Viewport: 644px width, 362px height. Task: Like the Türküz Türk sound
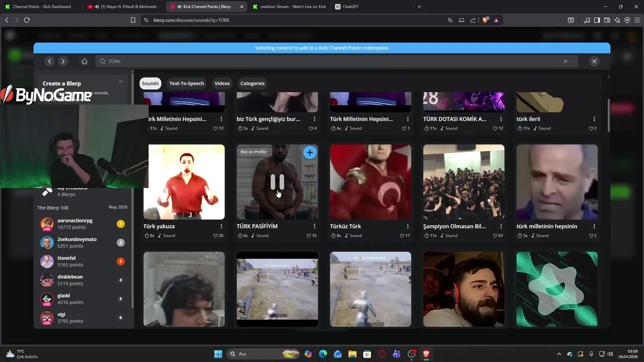coord(402,235)
